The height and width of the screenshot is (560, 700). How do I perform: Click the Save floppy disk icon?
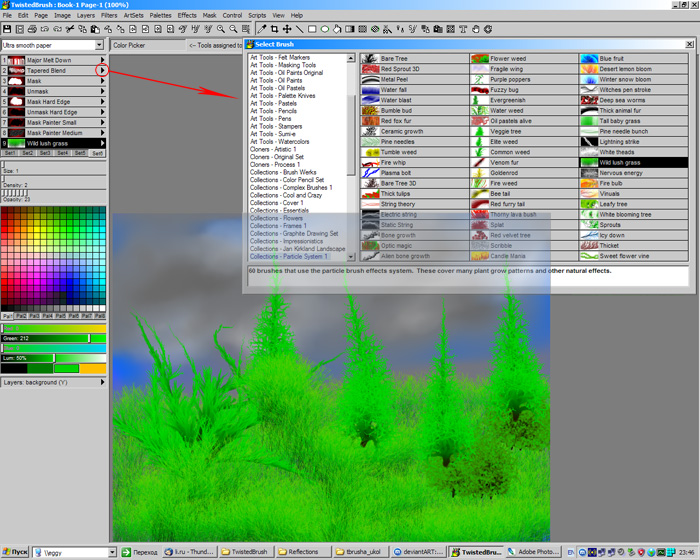point(7,29)
